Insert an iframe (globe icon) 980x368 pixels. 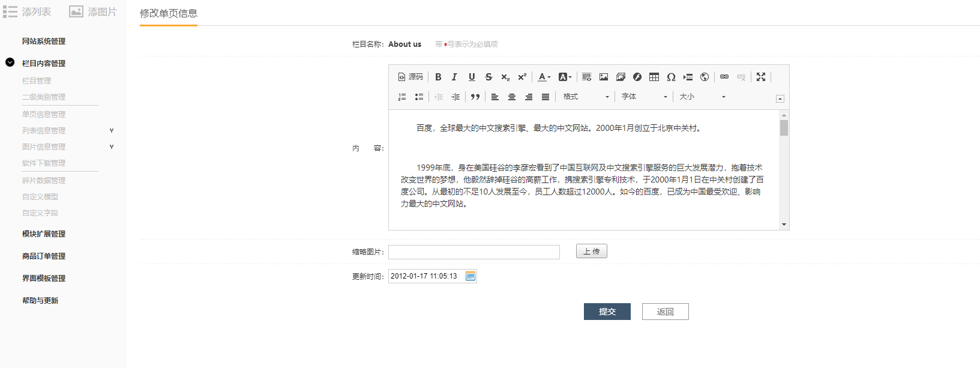tap(705, 77)
